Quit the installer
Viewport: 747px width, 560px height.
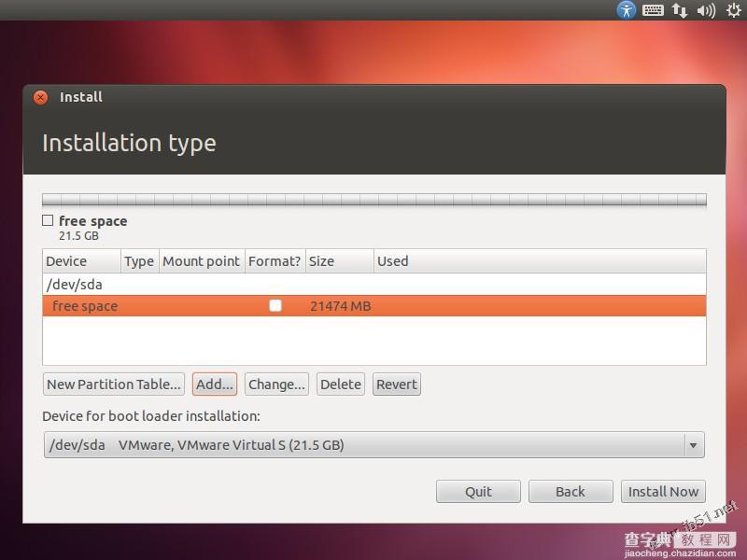coord(478,492)
